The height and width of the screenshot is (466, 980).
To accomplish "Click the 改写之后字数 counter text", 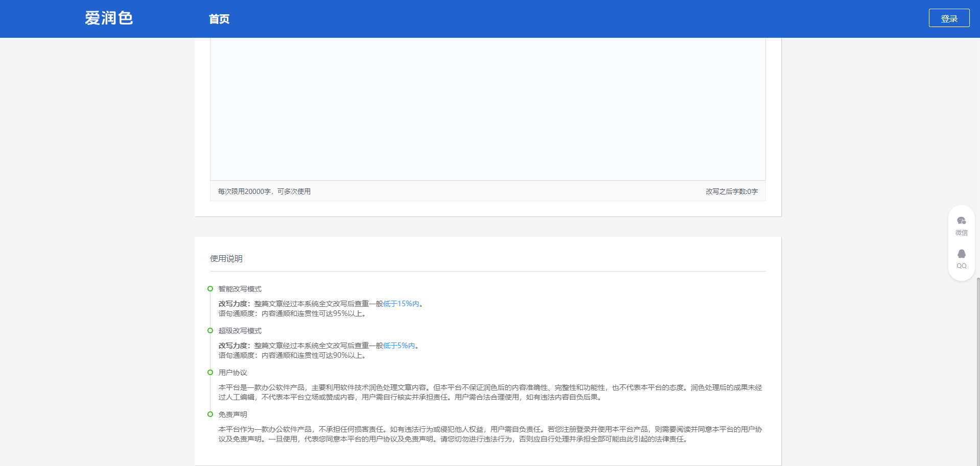I will (x=732, y=191).
